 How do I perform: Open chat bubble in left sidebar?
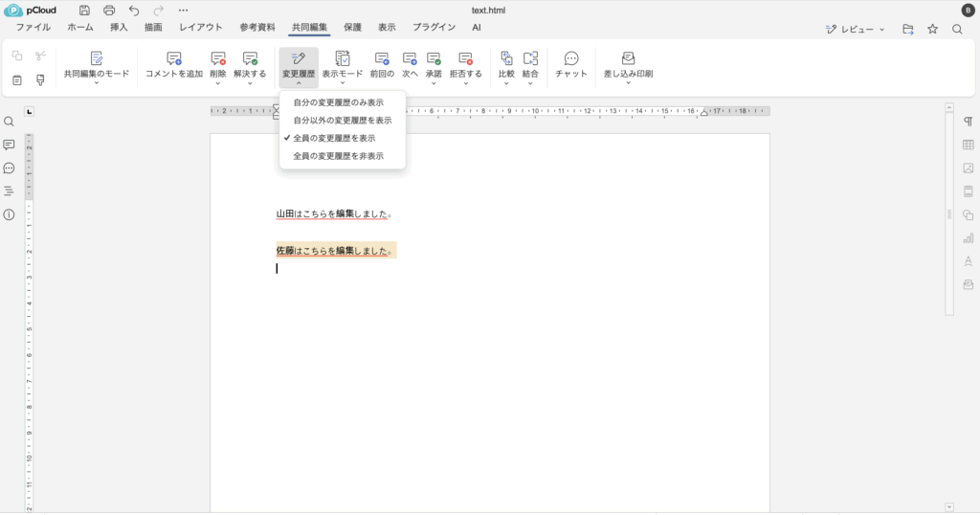pyautogui.click(x=9, y=168)
